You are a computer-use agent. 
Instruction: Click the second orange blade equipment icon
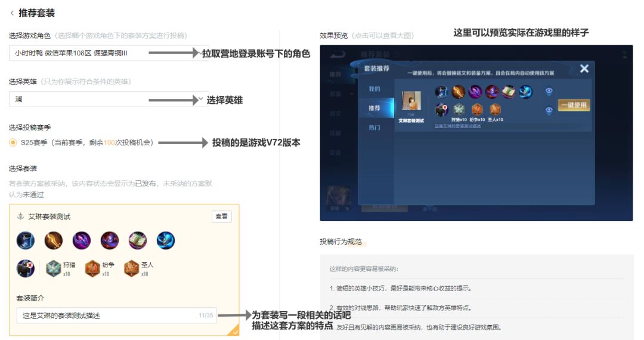coord(54,241)
